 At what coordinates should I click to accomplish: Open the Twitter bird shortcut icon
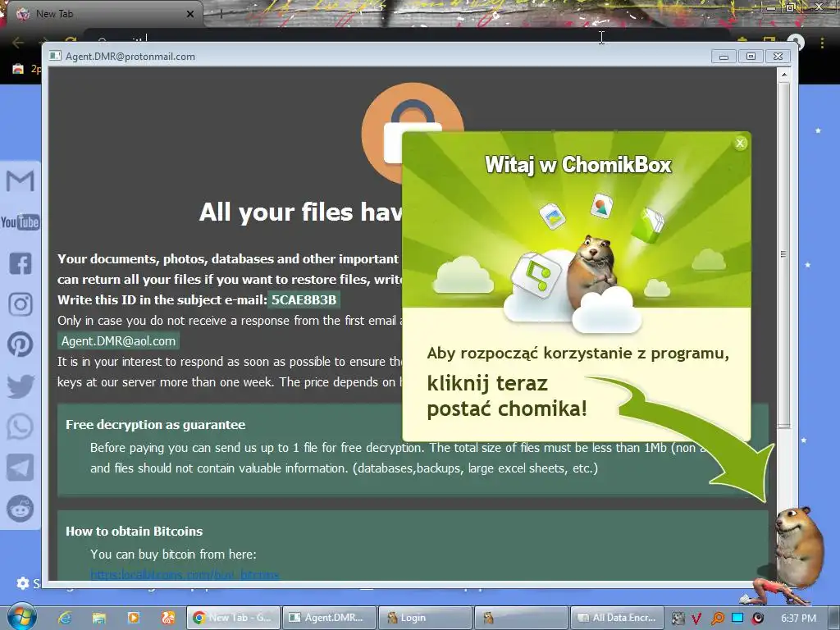pyautogui.click(x=21, y=386)
